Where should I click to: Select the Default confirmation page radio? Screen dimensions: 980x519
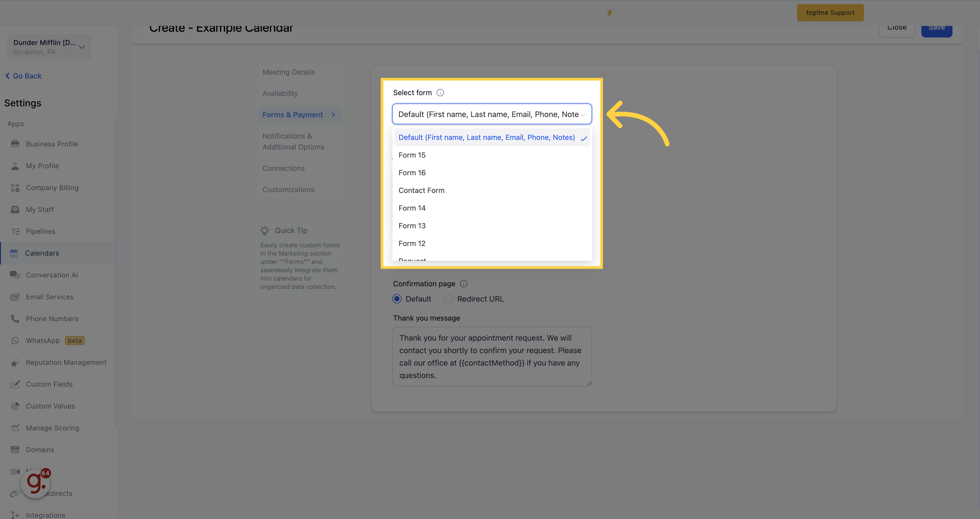pos(397,299)
